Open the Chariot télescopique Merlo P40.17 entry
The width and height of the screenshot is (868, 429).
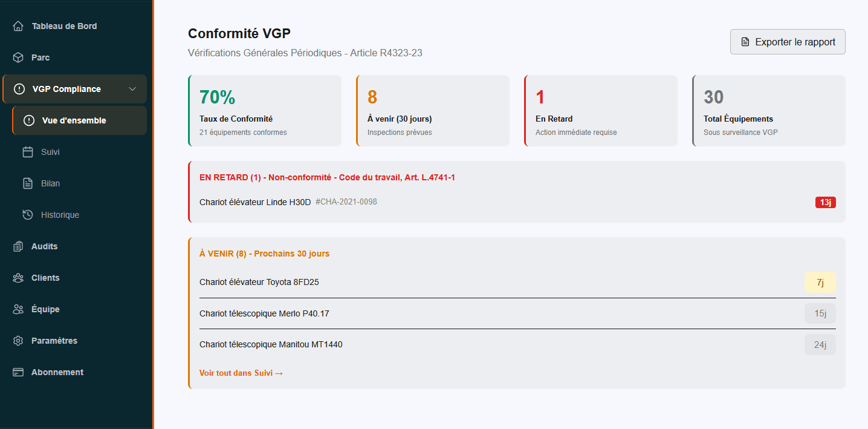coord(517,313)
